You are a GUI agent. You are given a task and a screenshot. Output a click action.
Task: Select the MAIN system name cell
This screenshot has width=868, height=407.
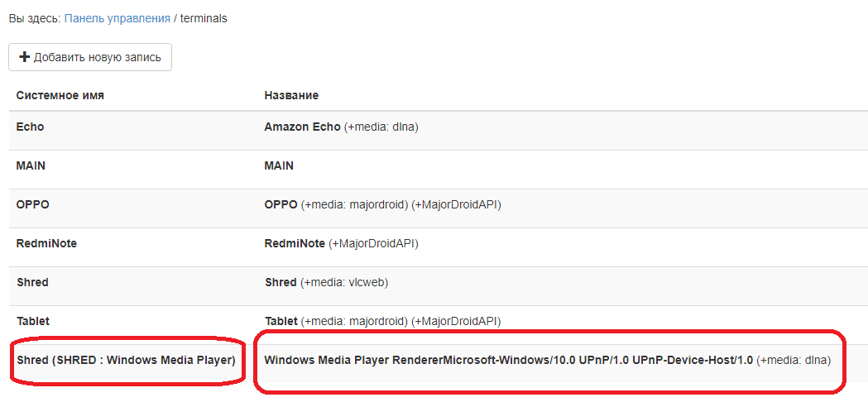(x=31, y=165)
